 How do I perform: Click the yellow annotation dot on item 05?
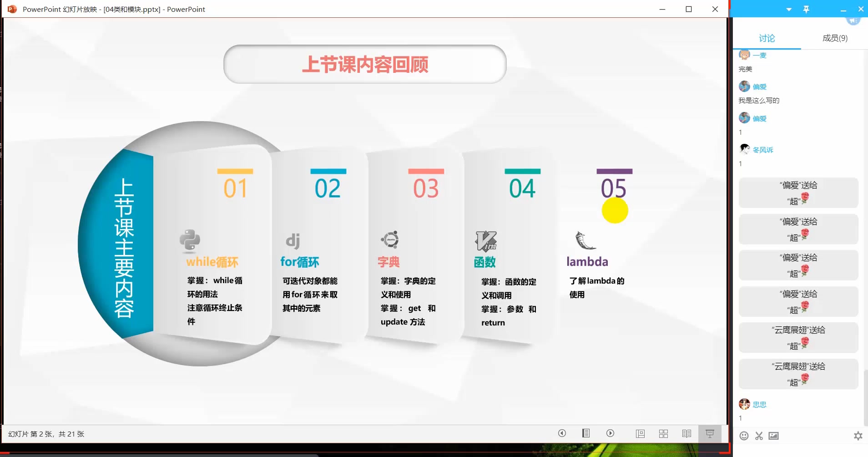(x=614, y=210)
